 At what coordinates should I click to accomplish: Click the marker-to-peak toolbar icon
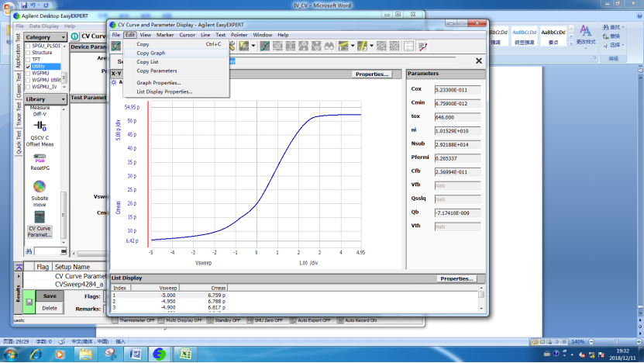tap(304, 46)
